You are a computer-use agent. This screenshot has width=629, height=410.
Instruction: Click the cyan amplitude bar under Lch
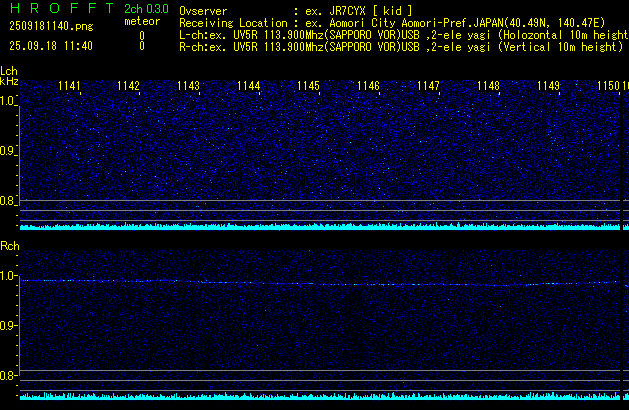click(320, 227)
